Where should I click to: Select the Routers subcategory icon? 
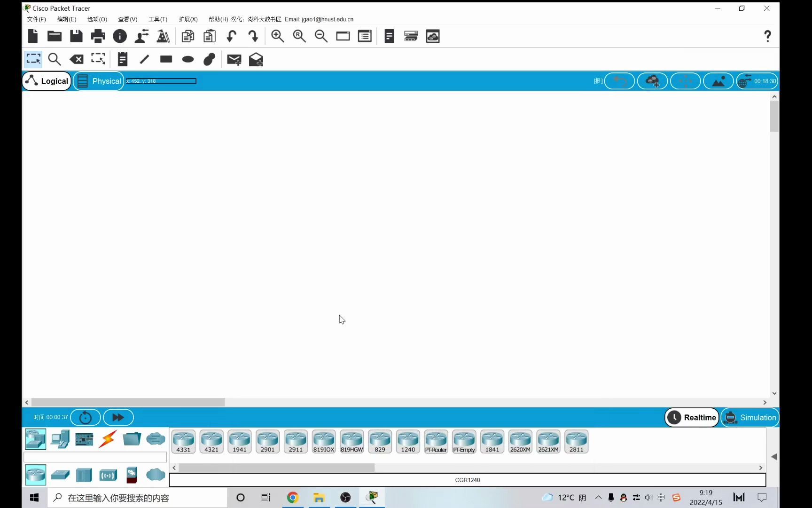click(36, 475)
